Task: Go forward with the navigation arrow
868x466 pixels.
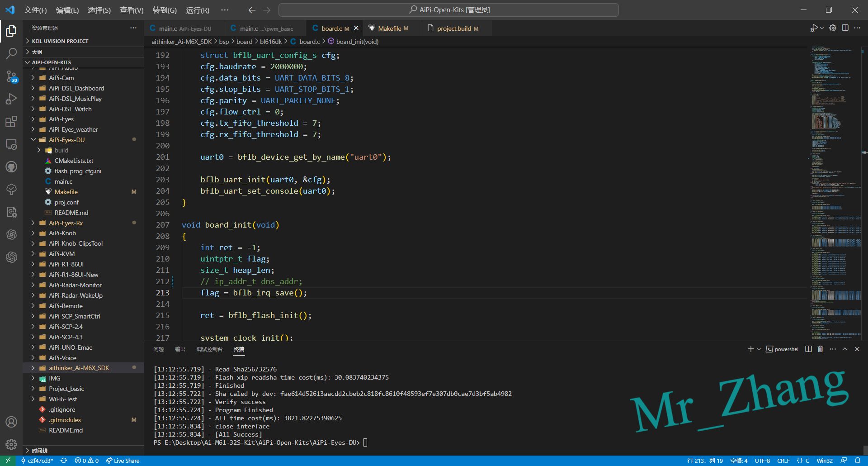Action: click(267, 10)
